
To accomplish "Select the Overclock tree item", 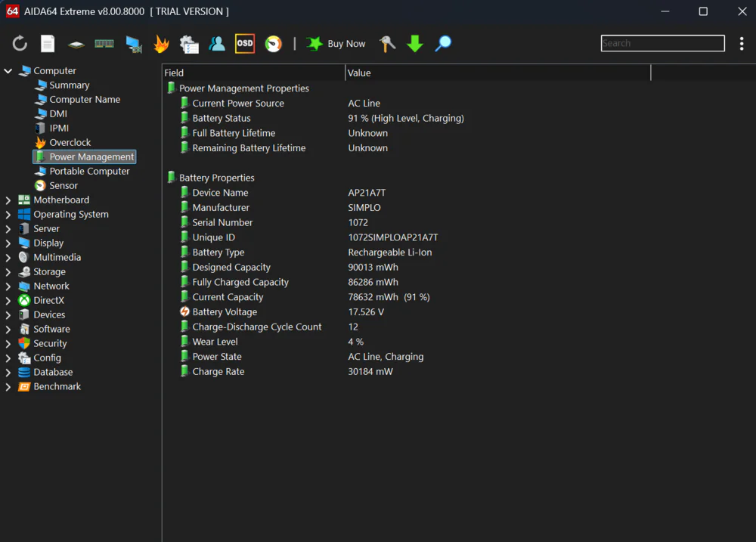I will 70,143.
